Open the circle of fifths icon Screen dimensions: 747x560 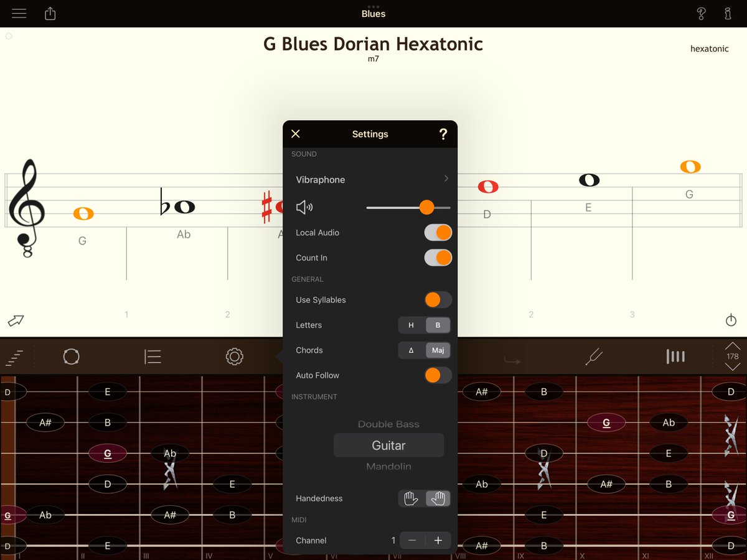[x=72, y=357]
